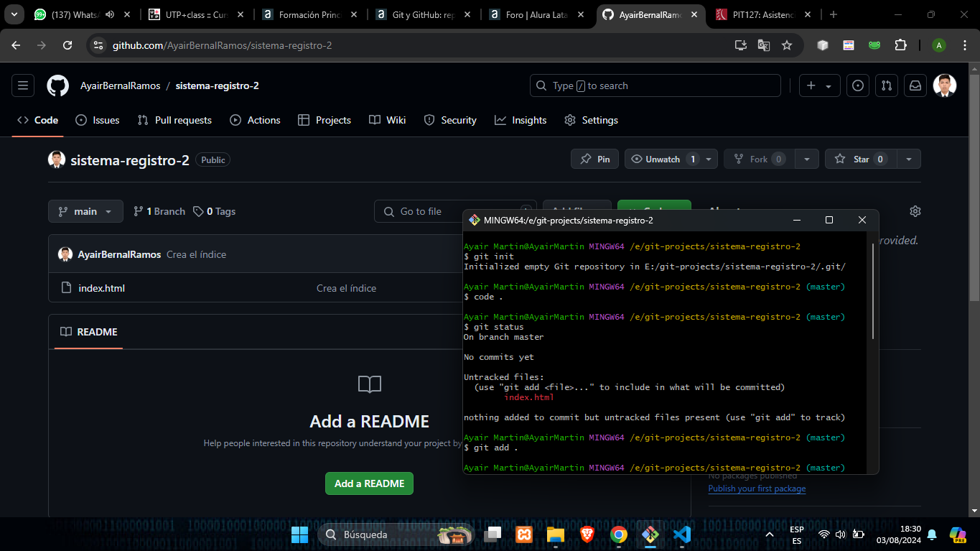Screen dimensions: 980x551
Task: Open repository details settings gear in About
Action: point(915,211)
